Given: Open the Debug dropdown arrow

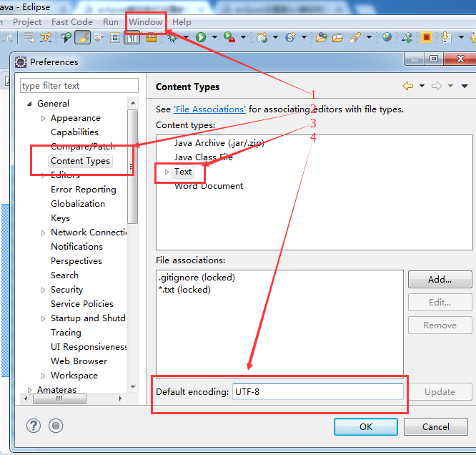Looking at the screenshot, I should click(186, 37).
